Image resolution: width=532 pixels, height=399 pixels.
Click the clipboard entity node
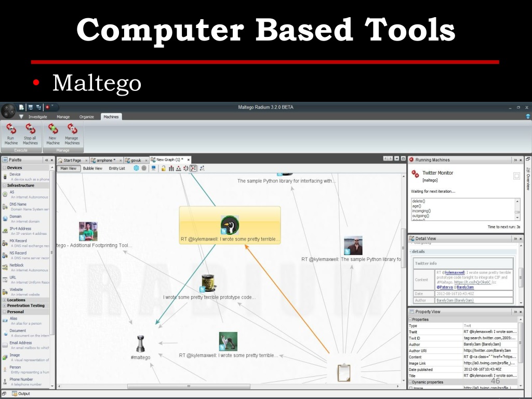[x=344, y=372]
